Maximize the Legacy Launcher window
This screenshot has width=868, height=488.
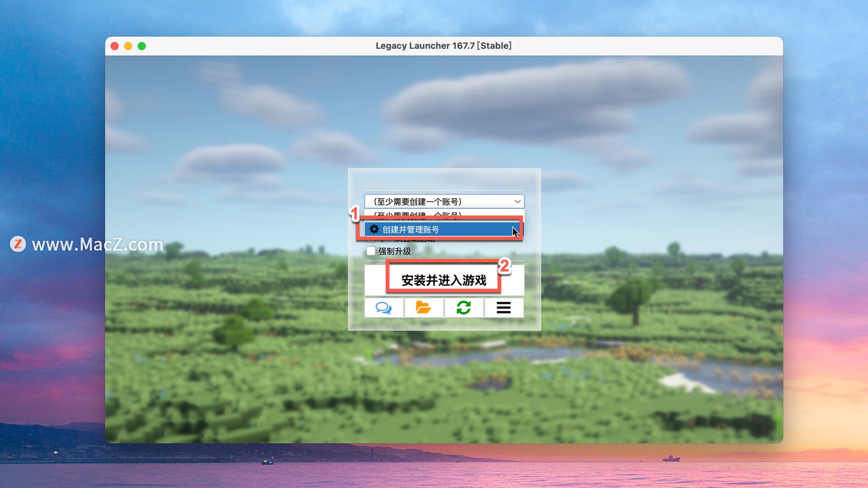(142, 46)
